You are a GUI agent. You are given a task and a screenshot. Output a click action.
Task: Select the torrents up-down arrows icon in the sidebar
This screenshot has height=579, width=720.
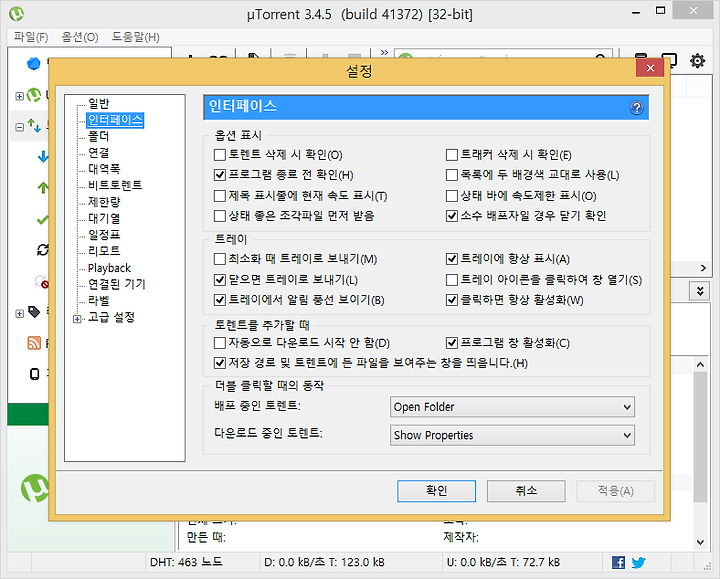34,125
